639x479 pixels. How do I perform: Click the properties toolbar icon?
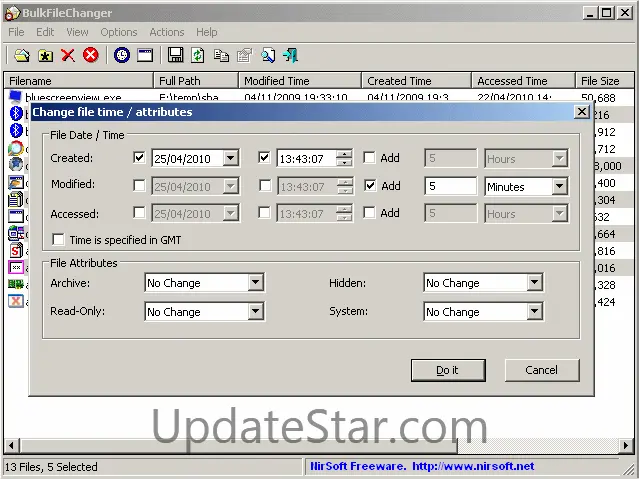[245, 55]
